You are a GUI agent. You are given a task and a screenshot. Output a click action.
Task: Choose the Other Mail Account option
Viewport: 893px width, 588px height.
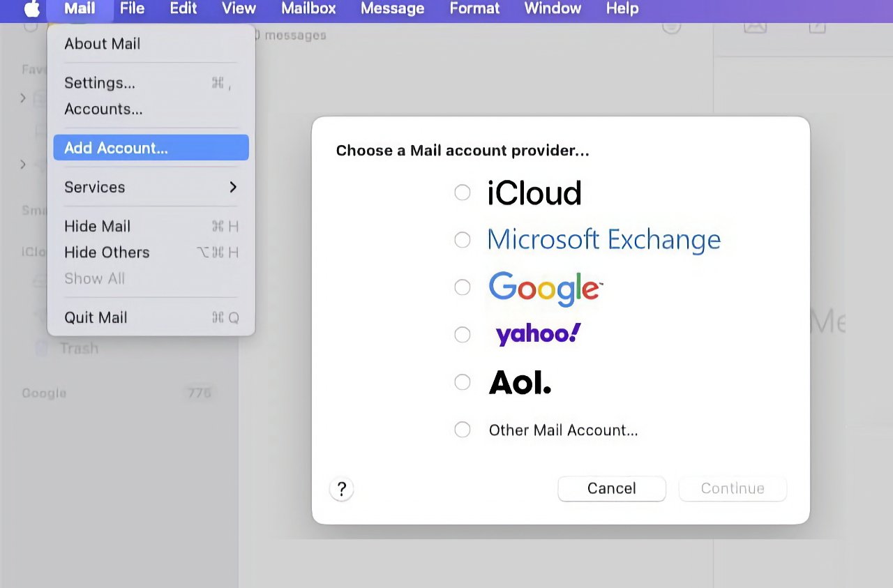coord(562,430)
